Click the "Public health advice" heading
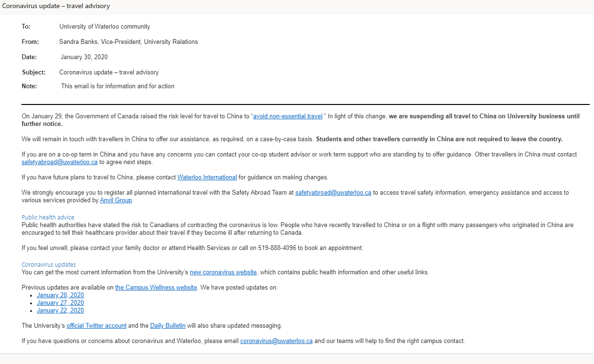The width and height of the screenshot is (594, 364). (48, 217)
